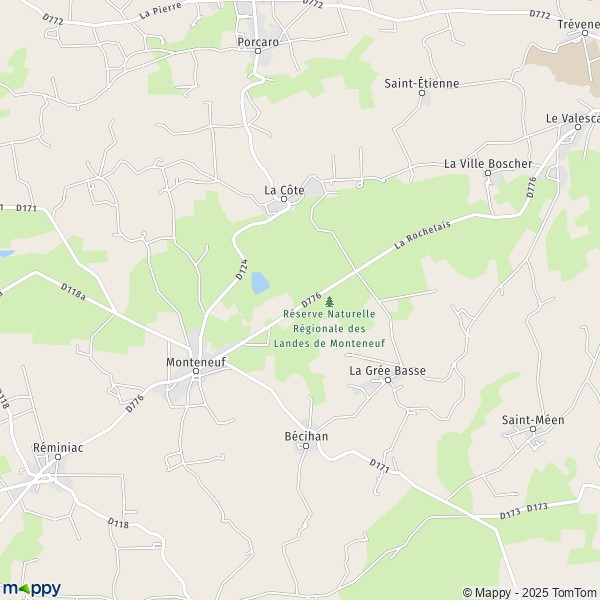The height and width of the screenshot is (600, 600).
Task: Click the Saint-Méen village marker
Action: tap(533, 429)
